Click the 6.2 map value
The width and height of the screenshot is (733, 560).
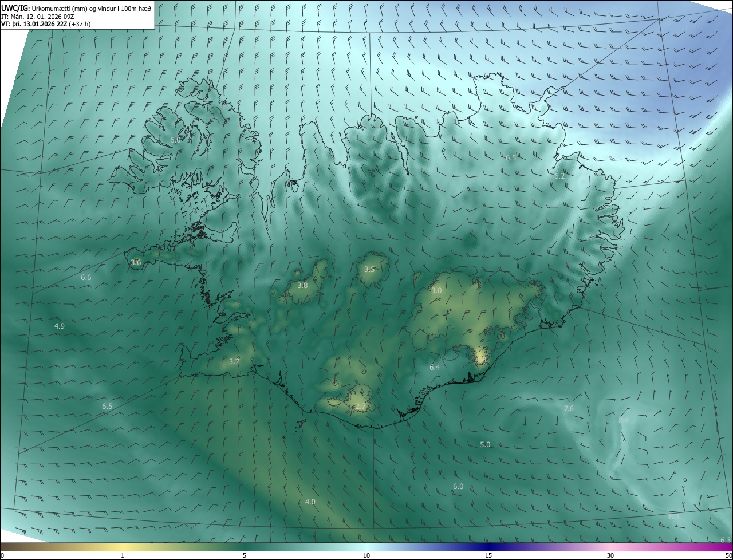coord(559,176)
